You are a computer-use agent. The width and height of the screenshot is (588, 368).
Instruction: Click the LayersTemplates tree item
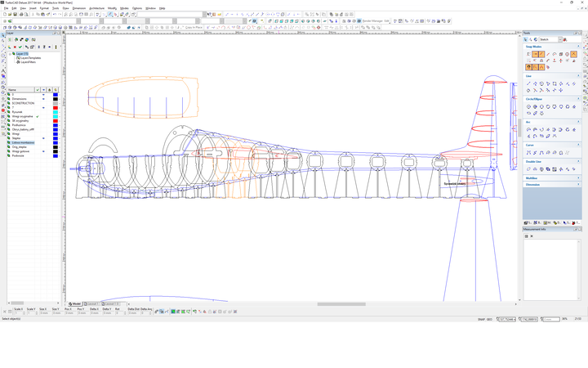(x=31, y=58)
